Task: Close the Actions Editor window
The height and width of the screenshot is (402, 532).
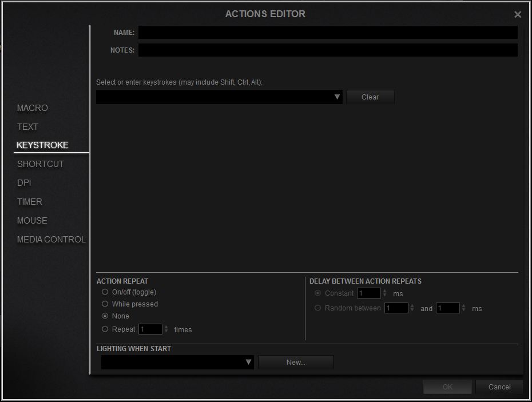Action: (x=517, y=14)
